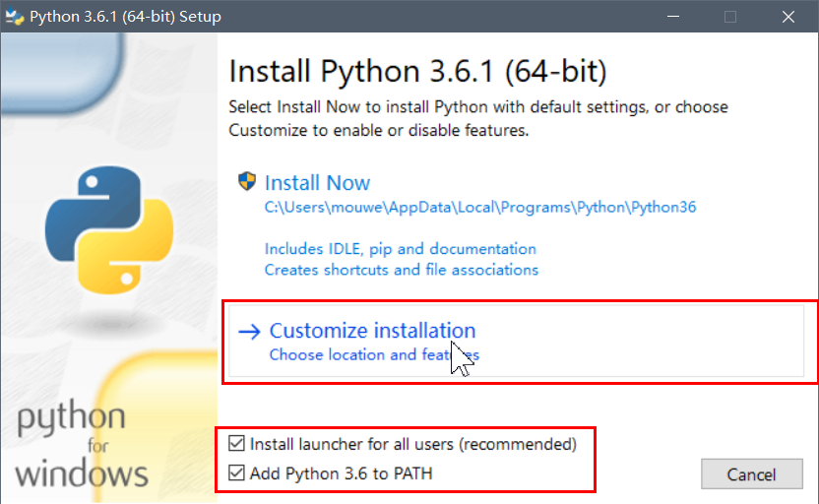
Task: Select the Install Now option heading
Action: pos(317,183)
